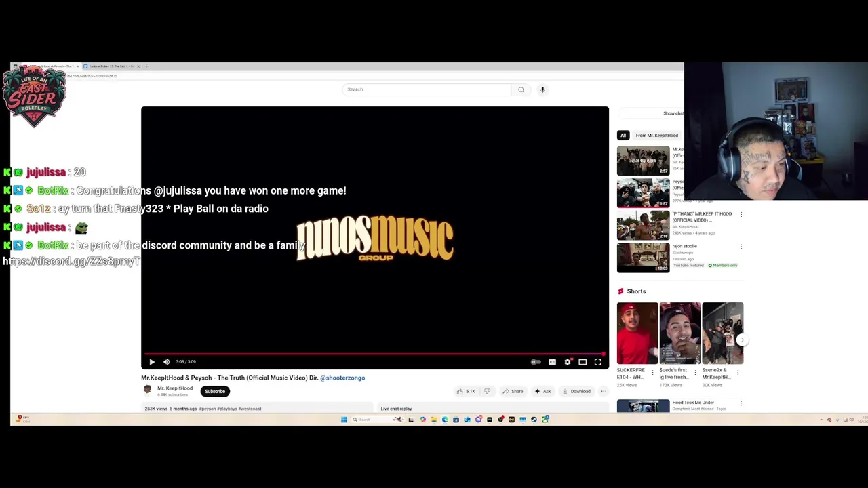
Task: Open Windows Start menu on taskbar
Action: 344,420
